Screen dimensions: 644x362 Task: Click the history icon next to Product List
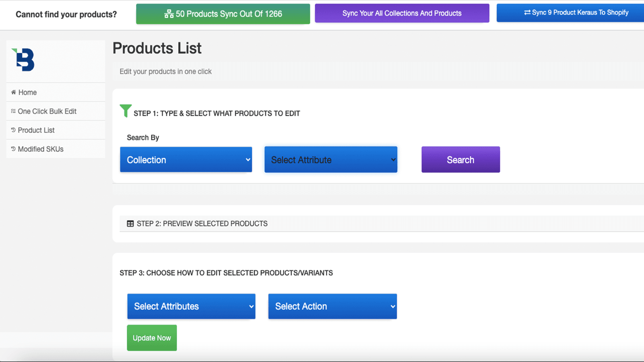(x=13, y=130)
